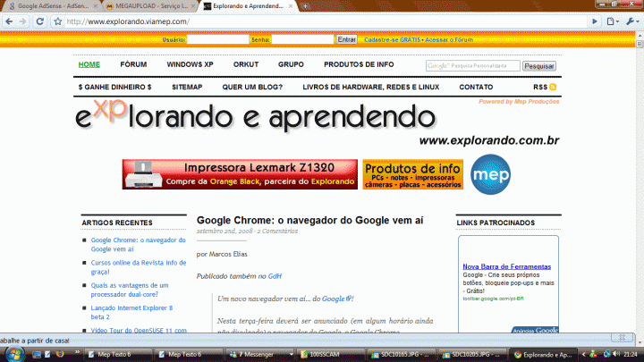Open the page control menu icon
Image resolution: width=644 pixels, height=362 pixels.
click(x=613, y=21)
